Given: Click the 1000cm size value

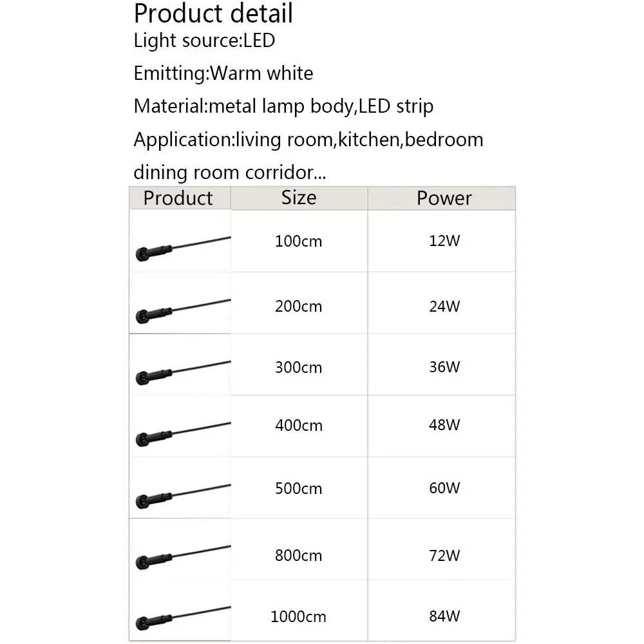Looking at the screenshot, I should click(298, 616).
